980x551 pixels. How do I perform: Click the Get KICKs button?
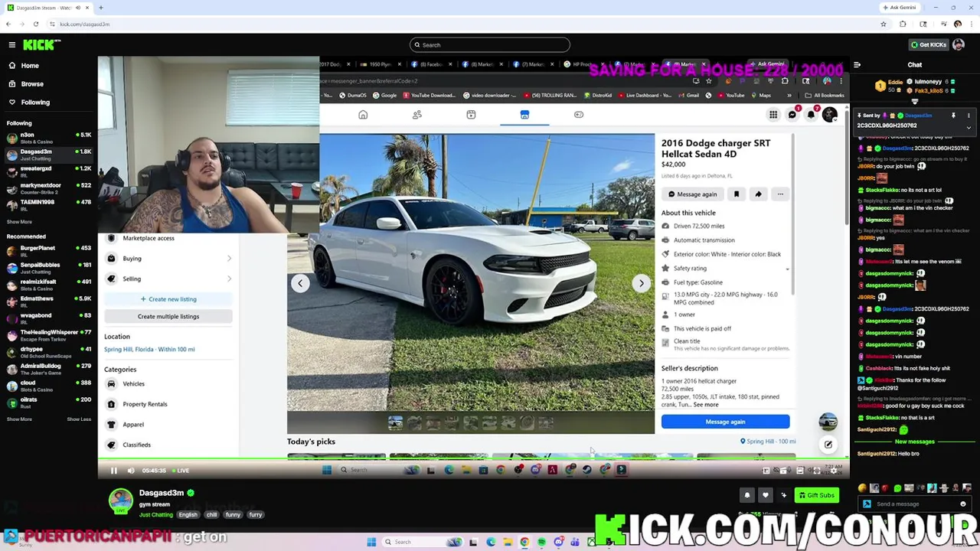tap(928, 45)
